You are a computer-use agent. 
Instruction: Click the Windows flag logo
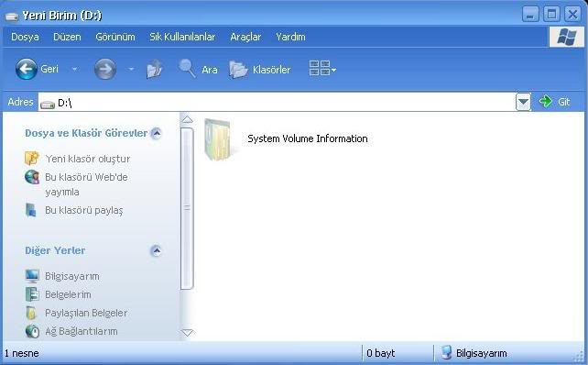pos(567,37)
